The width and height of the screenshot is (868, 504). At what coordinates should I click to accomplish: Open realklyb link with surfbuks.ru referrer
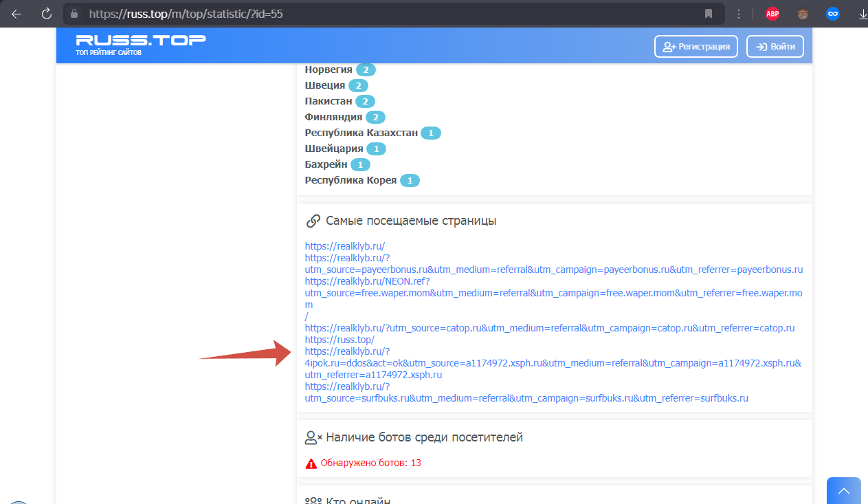point(526,398)
